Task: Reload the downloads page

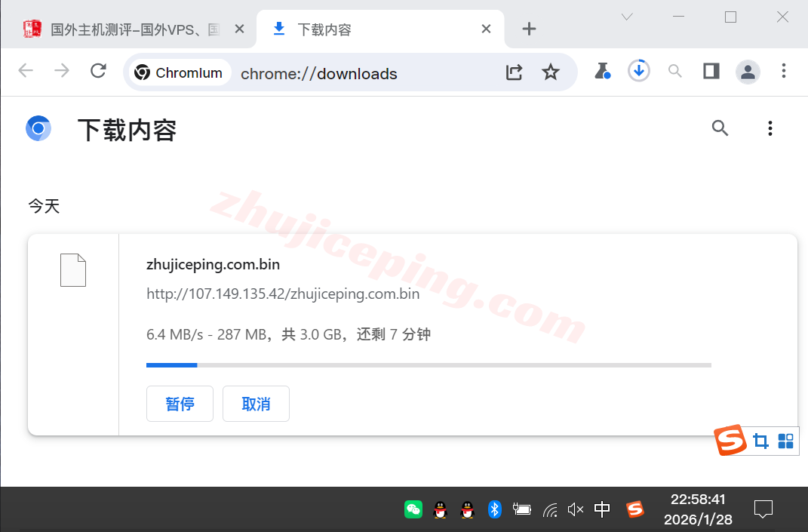Action: pos(98,70)
